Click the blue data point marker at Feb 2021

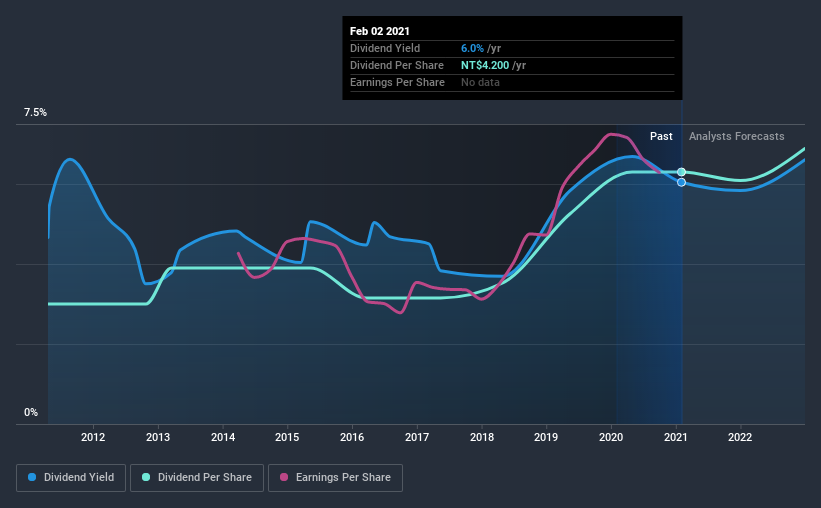(681, 182)
